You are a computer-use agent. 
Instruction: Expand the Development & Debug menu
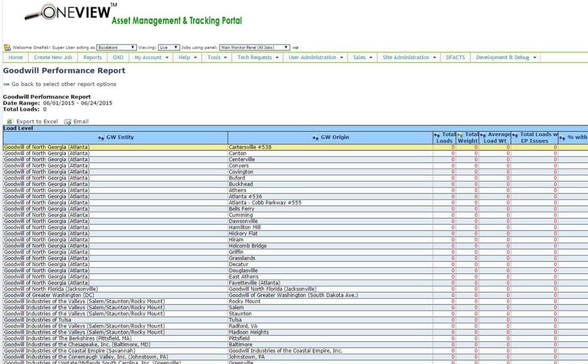pyautogui.click(x=506, y=58)
